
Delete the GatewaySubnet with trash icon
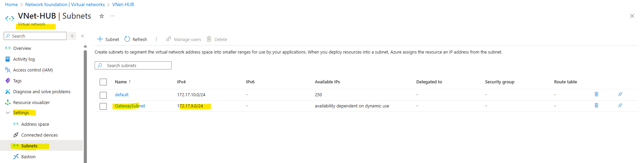pos(596,105)
